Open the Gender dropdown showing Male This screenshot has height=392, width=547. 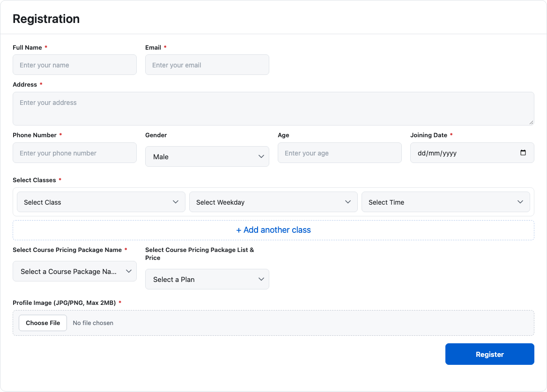pos(207,156)
